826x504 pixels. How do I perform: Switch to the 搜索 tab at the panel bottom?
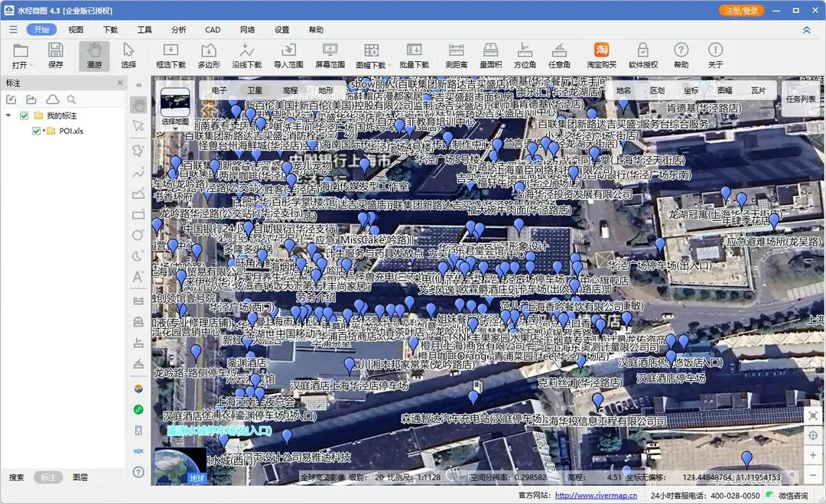pyautogui.click(x=16, y=477)
